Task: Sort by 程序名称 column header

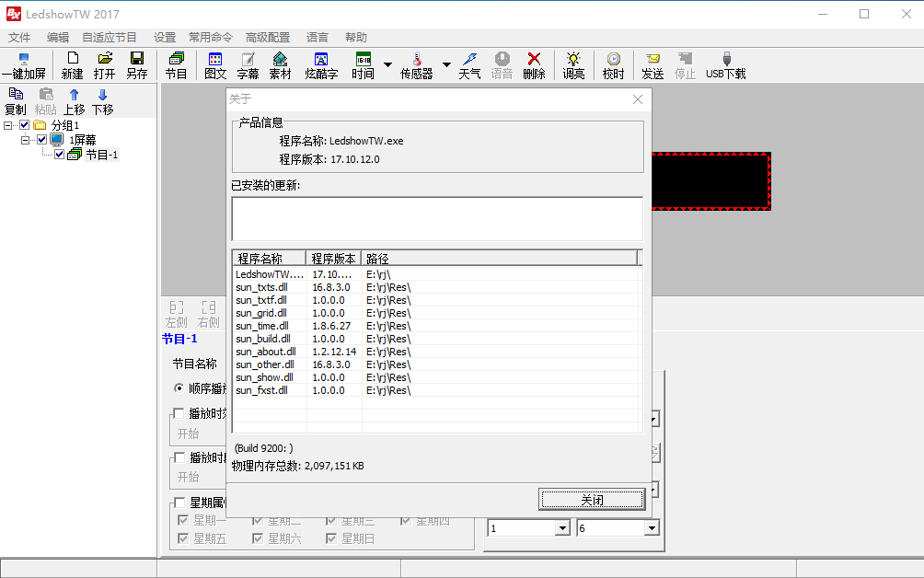Action: (270, 258)
